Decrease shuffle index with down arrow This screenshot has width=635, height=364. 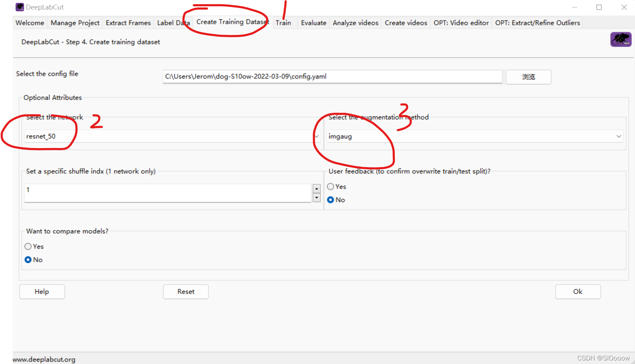tap(317, 198)
